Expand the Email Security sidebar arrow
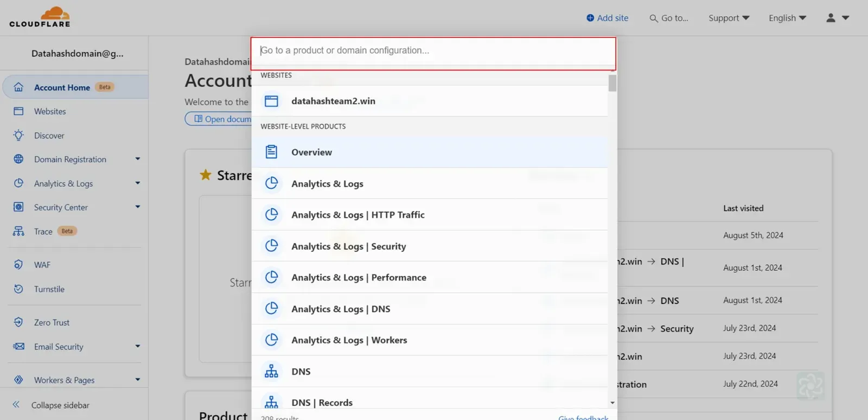This screenshot has width=868, height=420. (138, 346)
